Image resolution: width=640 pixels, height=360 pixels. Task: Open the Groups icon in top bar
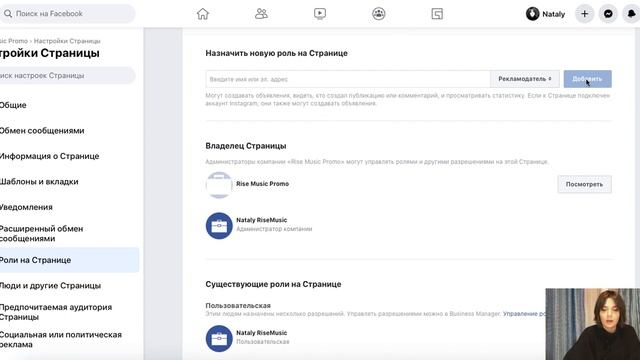[379, 14]
